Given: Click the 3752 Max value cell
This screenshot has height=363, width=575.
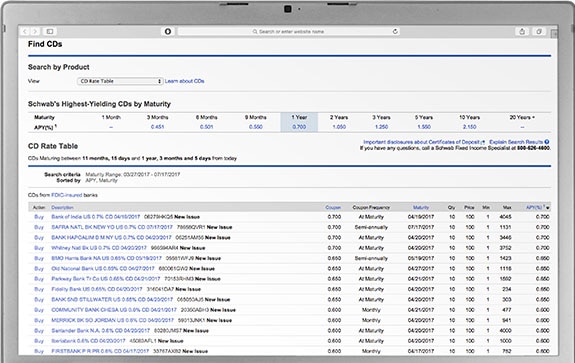Looking at the screenshot, I should point(505,248).
